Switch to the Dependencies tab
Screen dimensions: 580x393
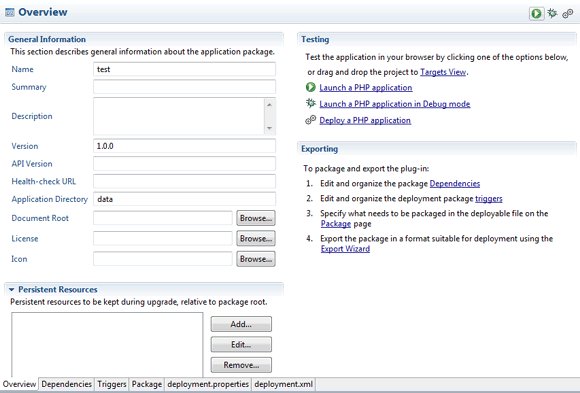tap(67, 384)
